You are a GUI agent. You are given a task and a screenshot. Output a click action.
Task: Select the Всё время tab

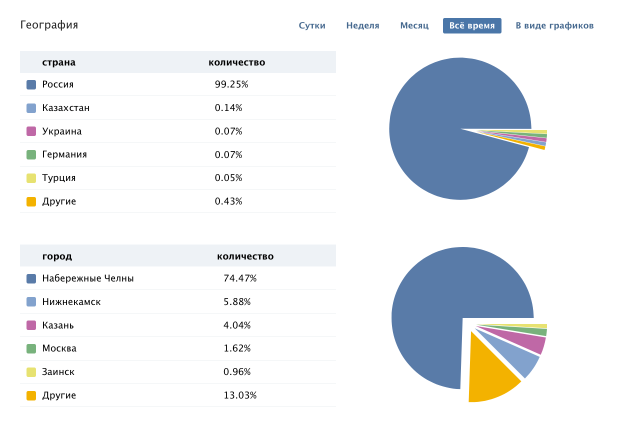pos(472,25)
